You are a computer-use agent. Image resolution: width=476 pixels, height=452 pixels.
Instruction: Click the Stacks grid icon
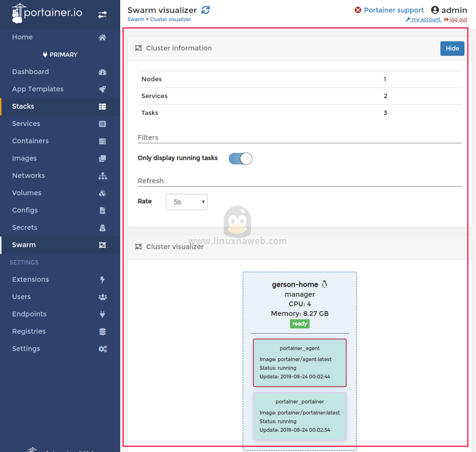point(102,107)
